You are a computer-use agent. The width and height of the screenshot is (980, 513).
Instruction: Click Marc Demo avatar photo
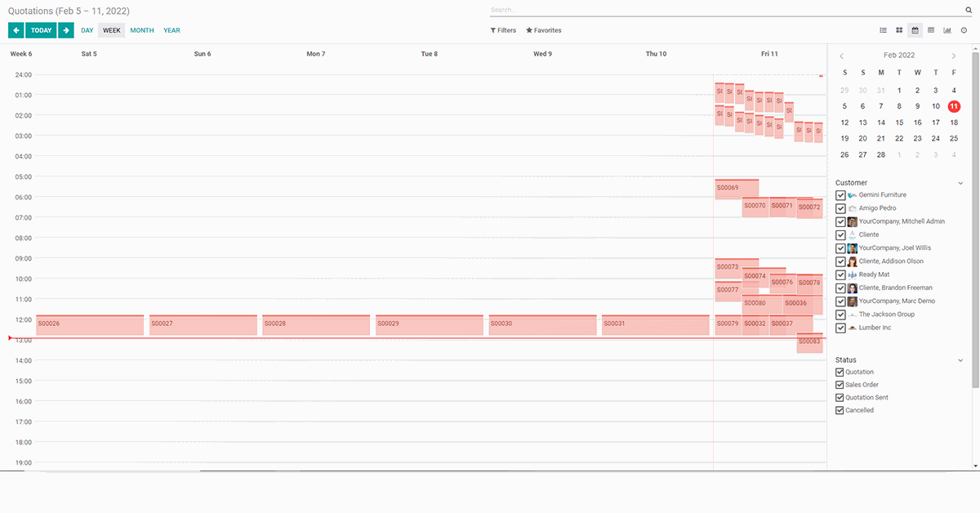tap(852, 301)
